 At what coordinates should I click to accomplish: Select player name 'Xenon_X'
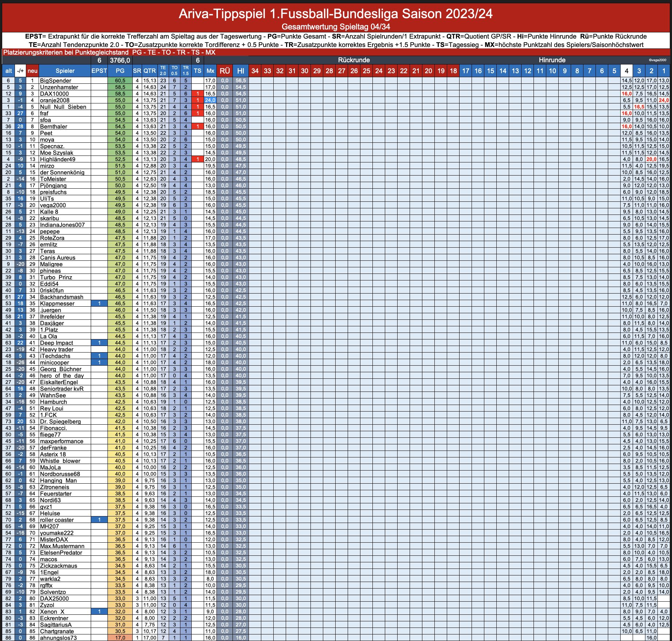(52, 611)
